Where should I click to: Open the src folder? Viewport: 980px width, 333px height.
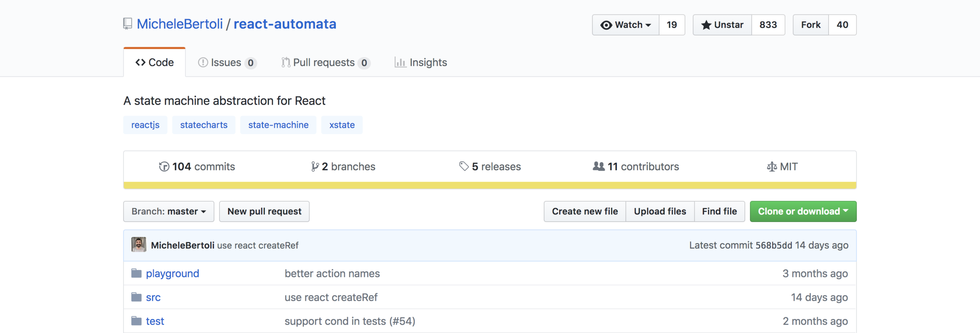click(x=153, y=297)
